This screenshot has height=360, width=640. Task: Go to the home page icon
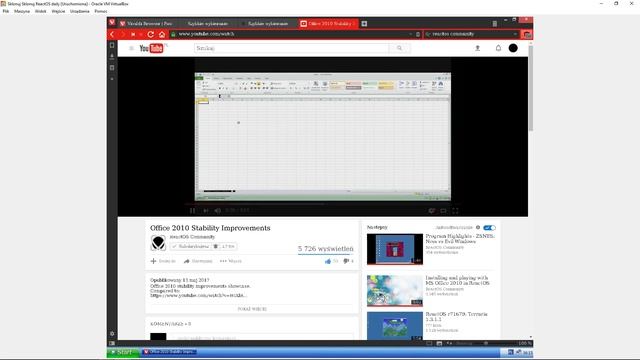(x=162, y=34)
